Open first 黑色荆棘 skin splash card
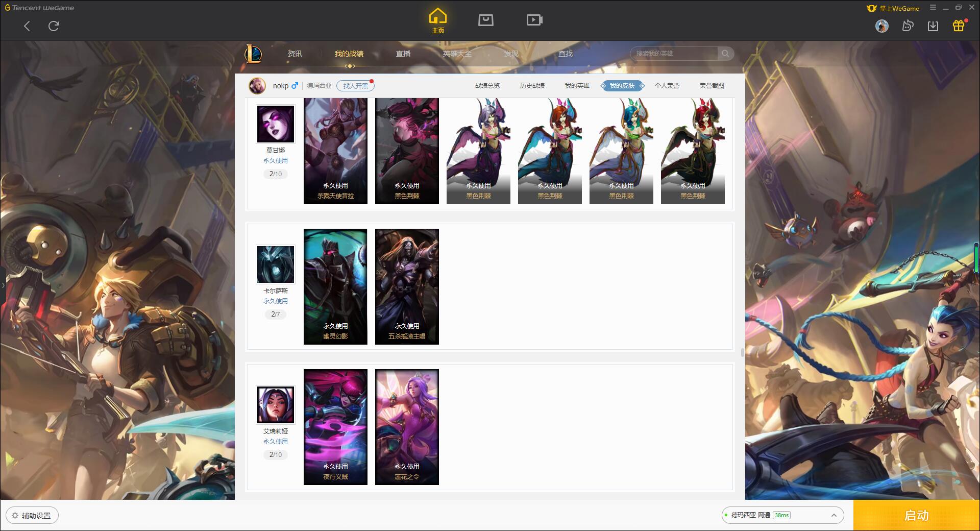This screenshot has width=980, height=531. coord(407,151)
